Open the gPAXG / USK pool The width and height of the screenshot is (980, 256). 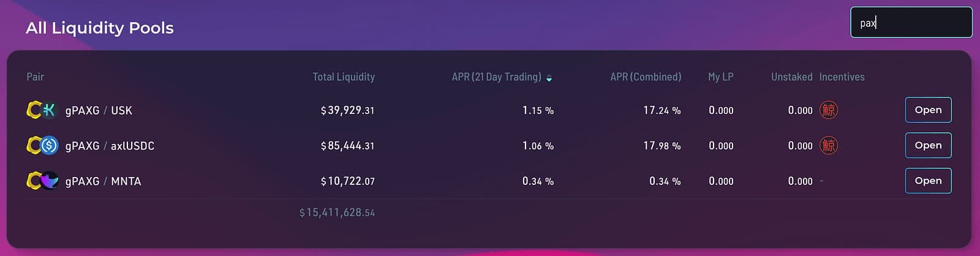tap(928, 110)
